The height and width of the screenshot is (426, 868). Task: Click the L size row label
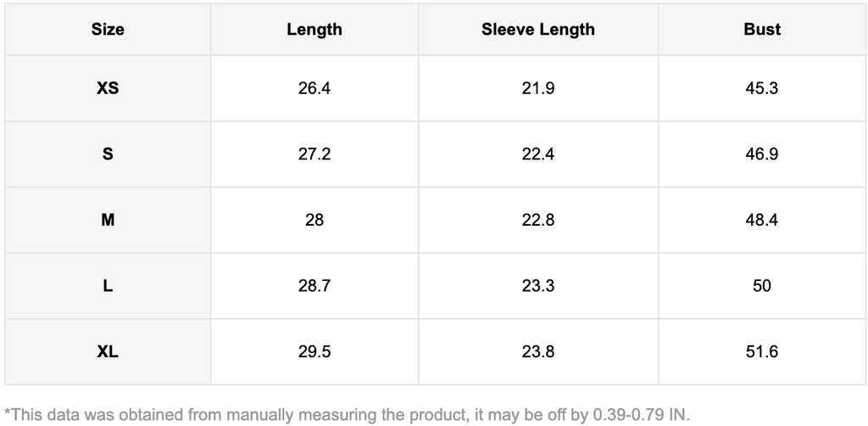[x=108, y=286]
